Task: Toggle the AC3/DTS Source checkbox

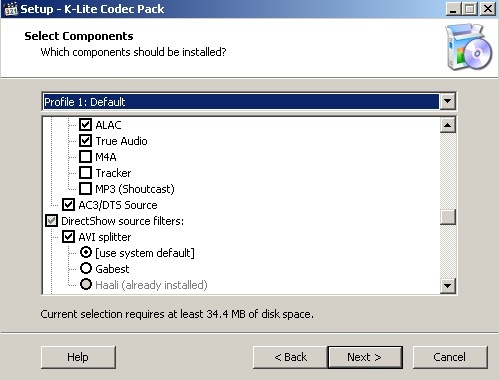Action: [68, 205]
